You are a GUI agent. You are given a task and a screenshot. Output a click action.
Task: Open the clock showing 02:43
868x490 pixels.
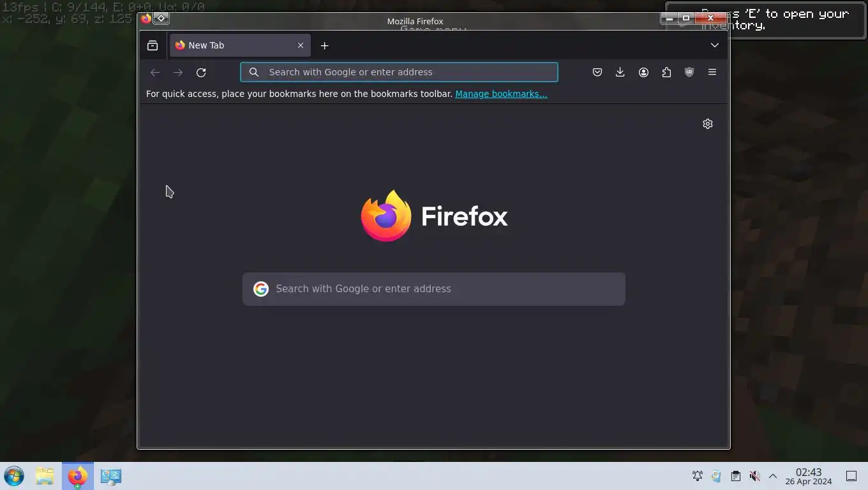808,476
